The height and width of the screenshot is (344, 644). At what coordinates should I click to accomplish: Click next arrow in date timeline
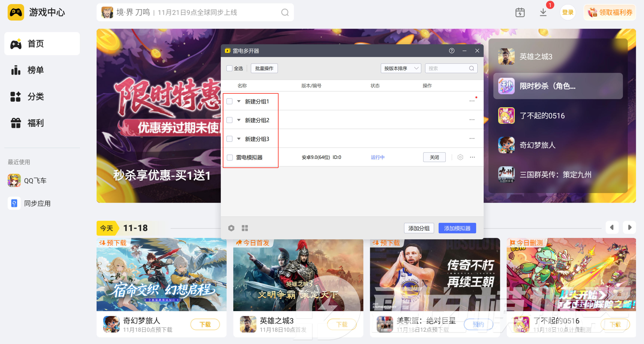point(629,227)
